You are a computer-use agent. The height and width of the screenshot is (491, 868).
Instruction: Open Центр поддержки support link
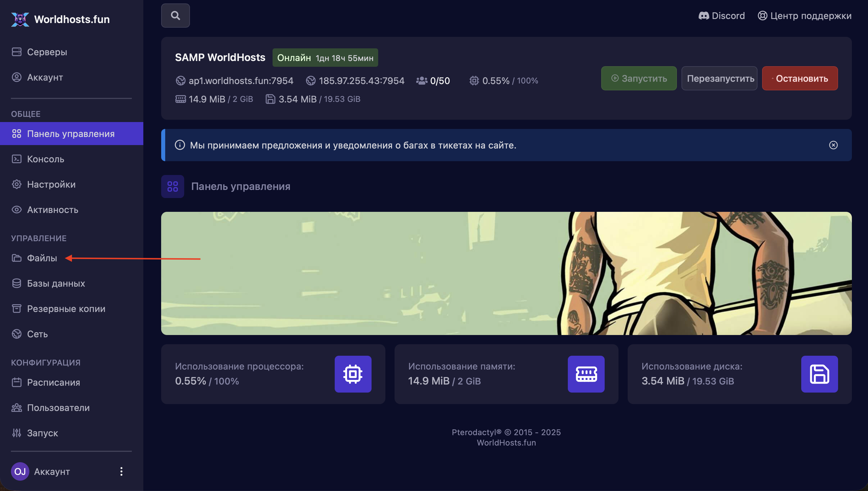tap(805, 16)
